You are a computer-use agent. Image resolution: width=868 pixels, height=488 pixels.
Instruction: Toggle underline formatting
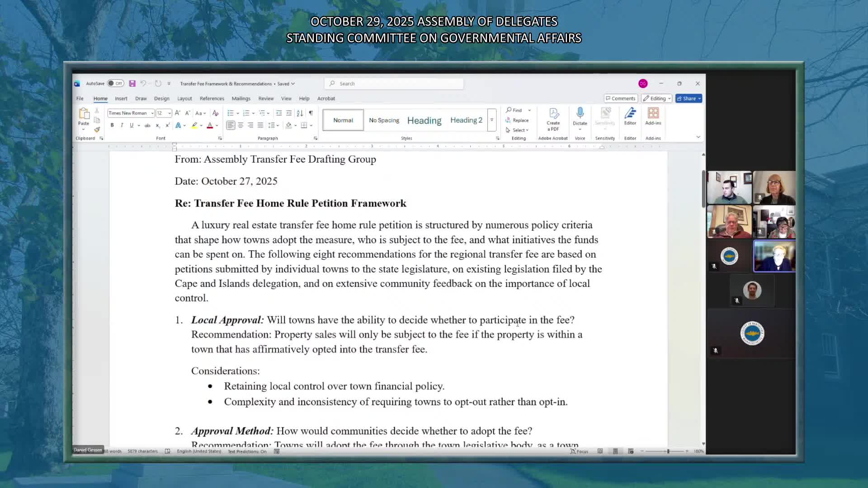point(132,125)
